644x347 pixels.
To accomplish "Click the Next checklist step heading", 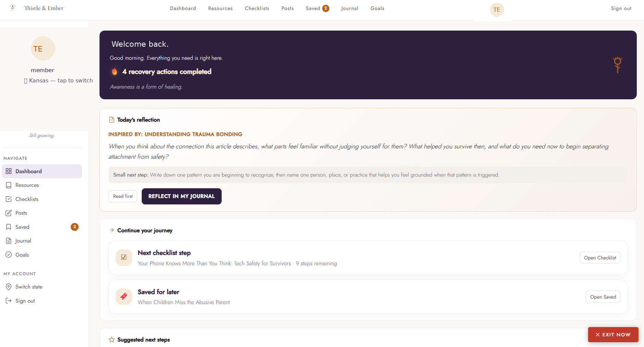I will (x=164, y=253).
